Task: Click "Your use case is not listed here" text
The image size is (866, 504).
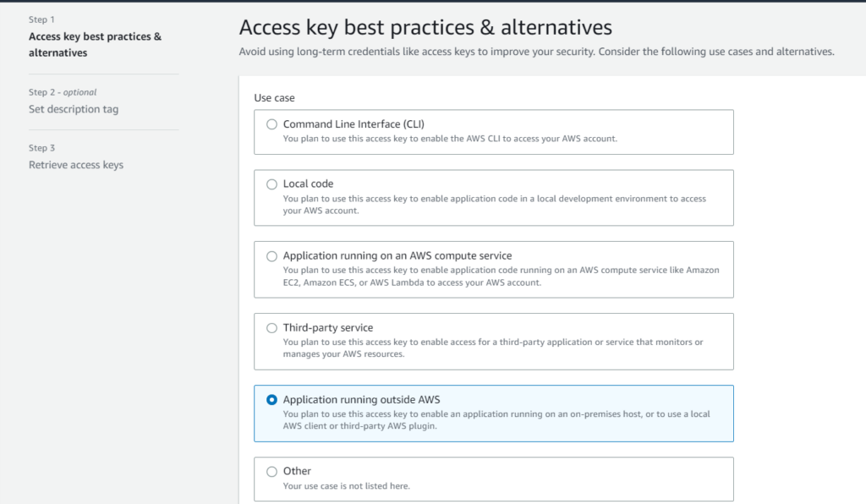Action: (346, 486)
